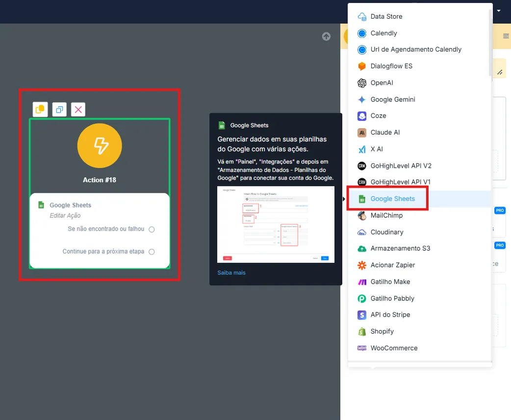Choose Shopify from the integrations menu
The height and width of the screenshot is (420, 511).
pyautogui.click(x=419, y=331)
